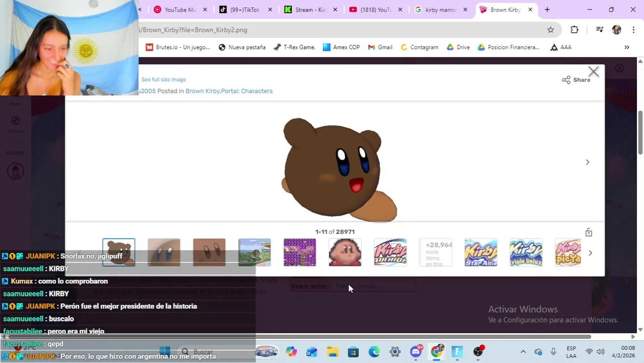Open the Copilot taskbar icon
Viewport: 644px width, 363px height.
coord(291,351)
